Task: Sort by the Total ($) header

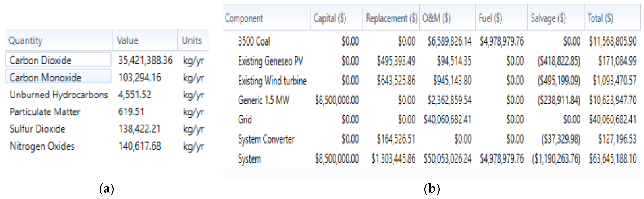Action: pyautogui.click(x=600, y=18)
